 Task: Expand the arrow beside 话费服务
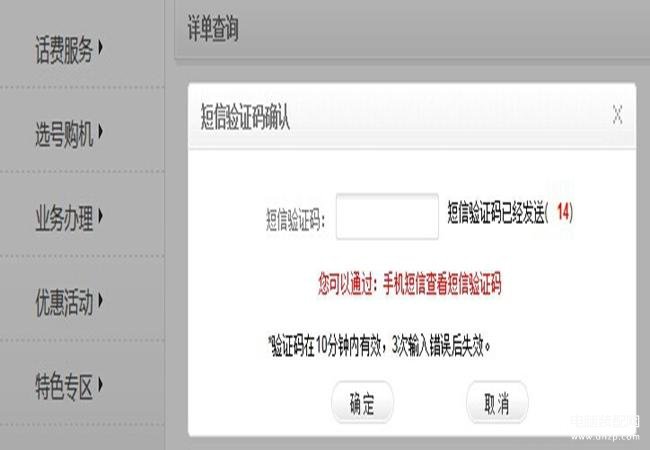click(x=100, y=47)
